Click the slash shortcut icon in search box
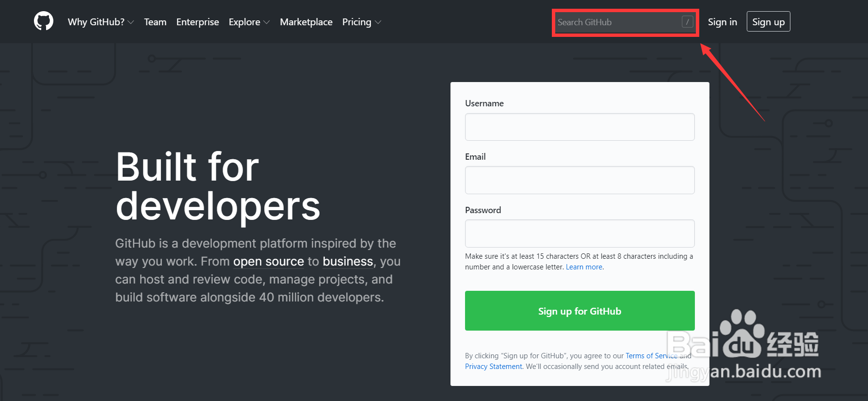 687,22
